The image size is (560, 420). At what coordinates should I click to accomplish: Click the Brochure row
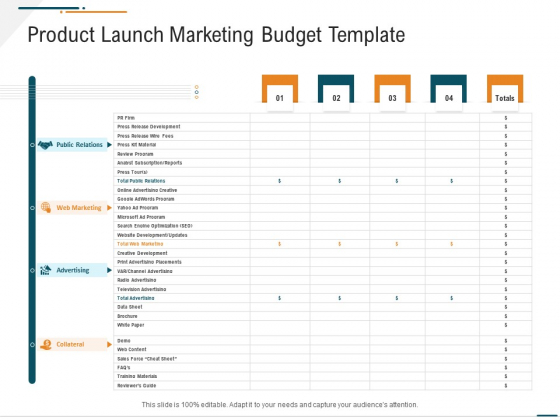pyautogui.click(x=322, y=316)
